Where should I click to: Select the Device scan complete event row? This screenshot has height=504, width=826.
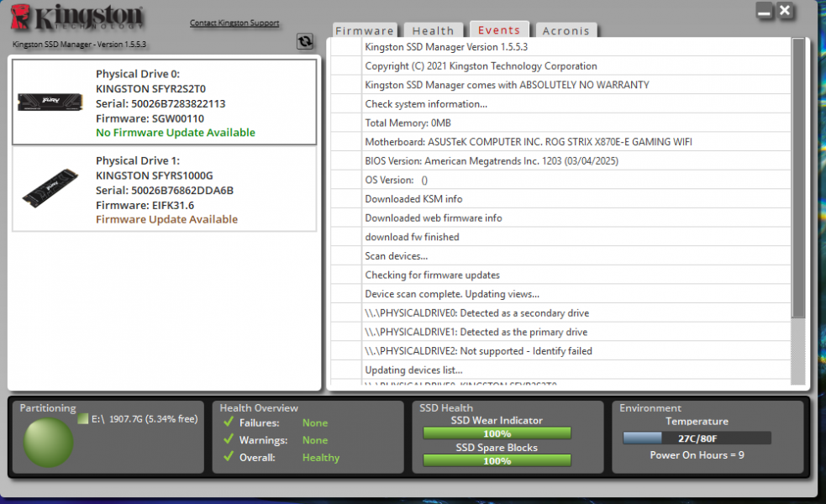click(560, 293)
